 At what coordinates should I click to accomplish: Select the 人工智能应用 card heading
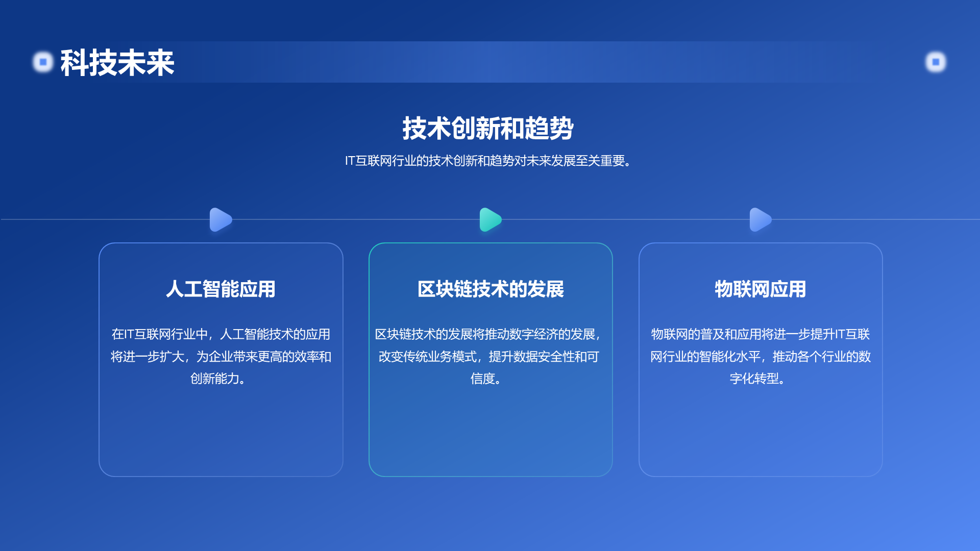pos(221,289)
